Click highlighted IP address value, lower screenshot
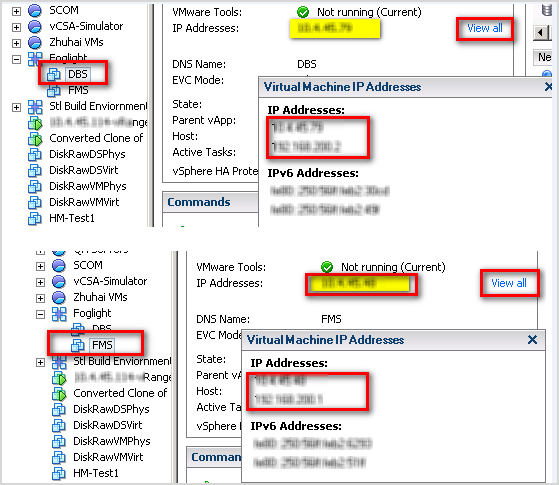The image size is (559, 485). 361,284
